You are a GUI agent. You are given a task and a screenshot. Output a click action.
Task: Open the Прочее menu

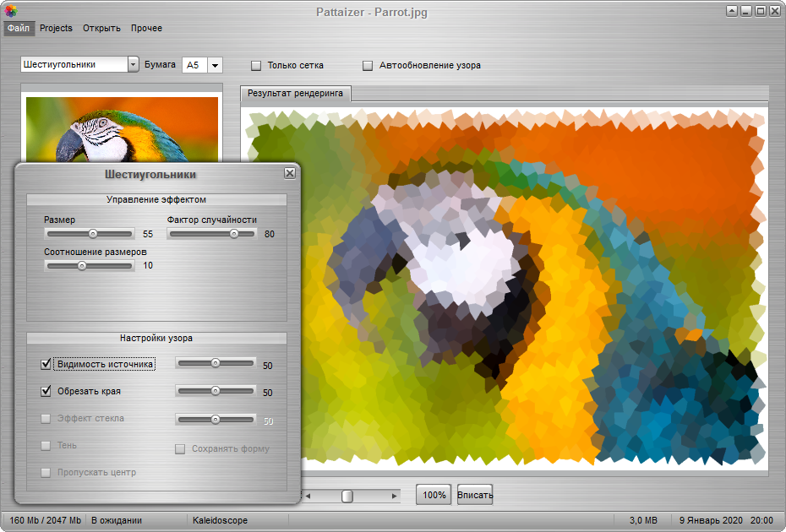coord(146,28)
